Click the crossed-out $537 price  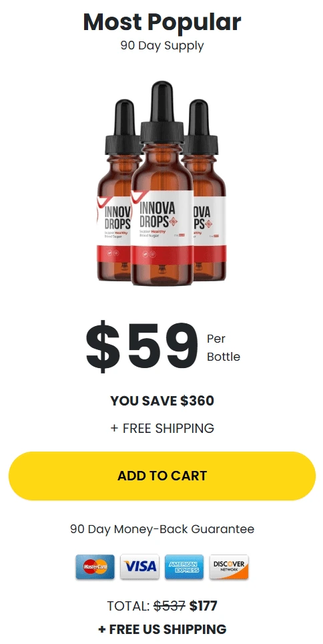click(x=170, y=606)
